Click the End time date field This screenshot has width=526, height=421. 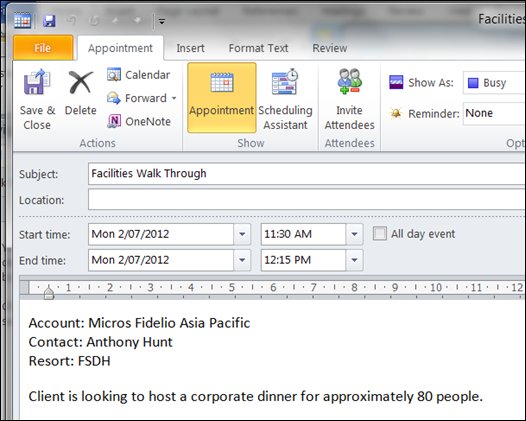(161, 260)
